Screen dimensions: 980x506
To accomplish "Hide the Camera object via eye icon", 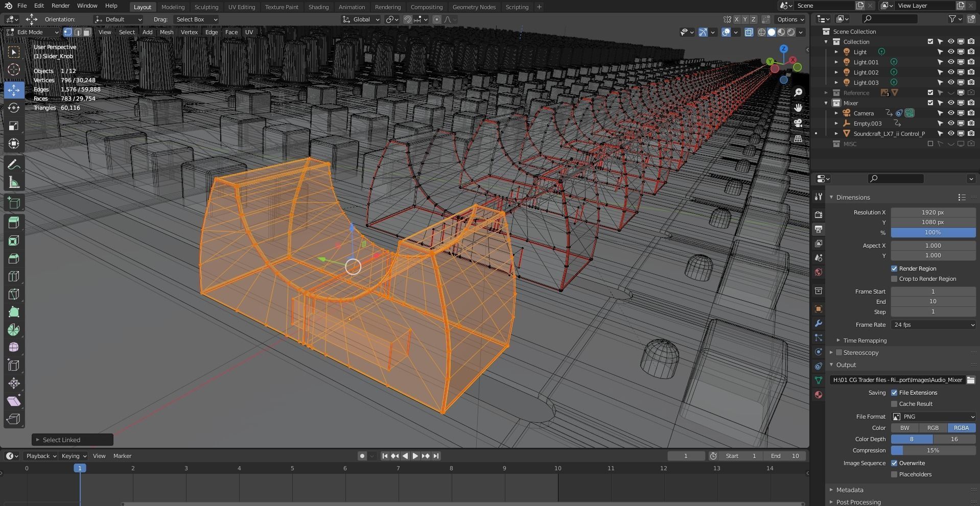I will (x=951, y=113).
